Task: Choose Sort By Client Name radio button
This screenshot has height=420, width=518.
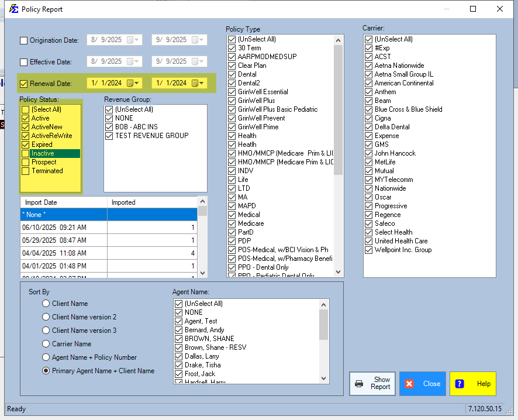Action: click(x=46, y=304)
